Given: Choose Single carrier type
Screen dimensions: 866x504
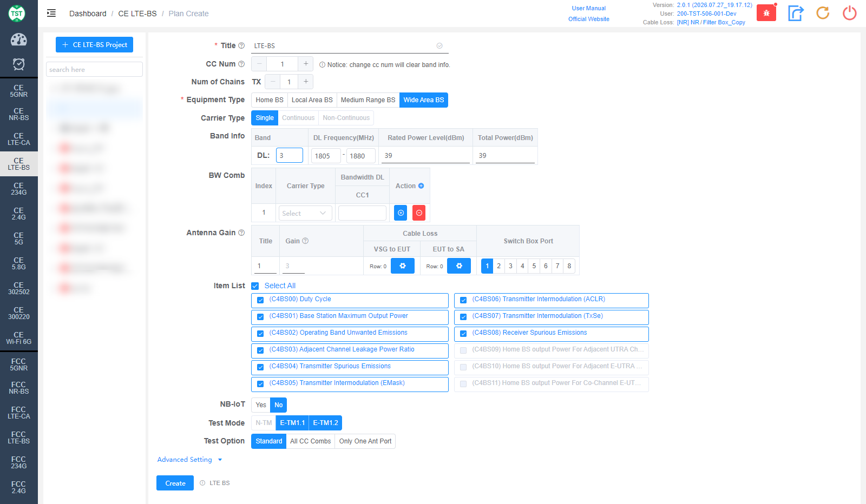Looking at the screenshot, I should 265,118.
